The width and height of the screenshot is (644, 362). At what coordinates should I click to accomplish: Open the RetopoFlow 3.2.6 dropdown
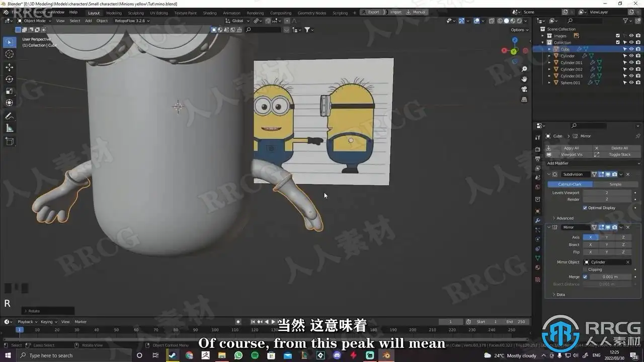click(x=131, y=21)
